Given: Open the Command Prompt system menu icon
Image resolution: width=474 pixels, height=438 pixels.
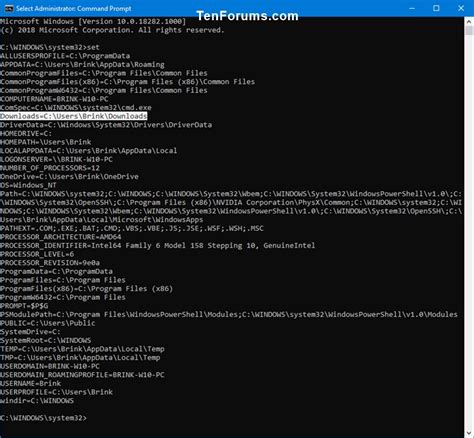Looking at the screenshot, I should pyautogui.click(x=9, y=8).
